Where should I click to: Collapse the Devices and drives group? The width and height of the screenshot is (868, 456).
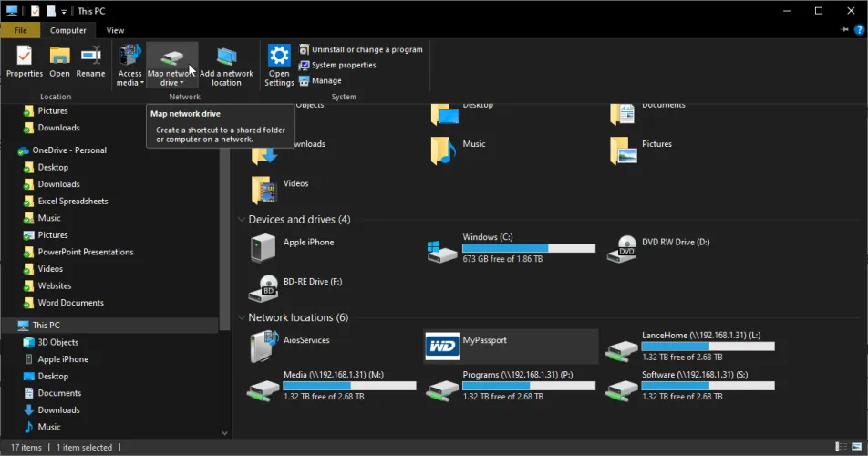tap(242, 220)
